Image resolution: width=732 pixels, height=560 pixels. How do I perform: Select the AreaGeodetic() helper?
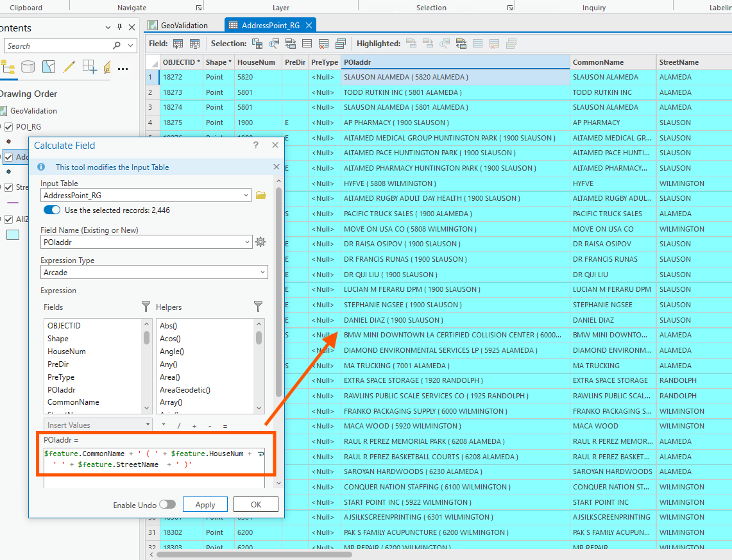(185, 389)
